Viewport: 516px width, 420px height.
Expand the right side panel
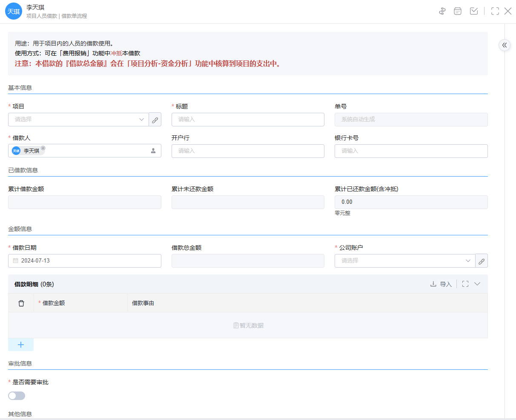tap(505, 45)
